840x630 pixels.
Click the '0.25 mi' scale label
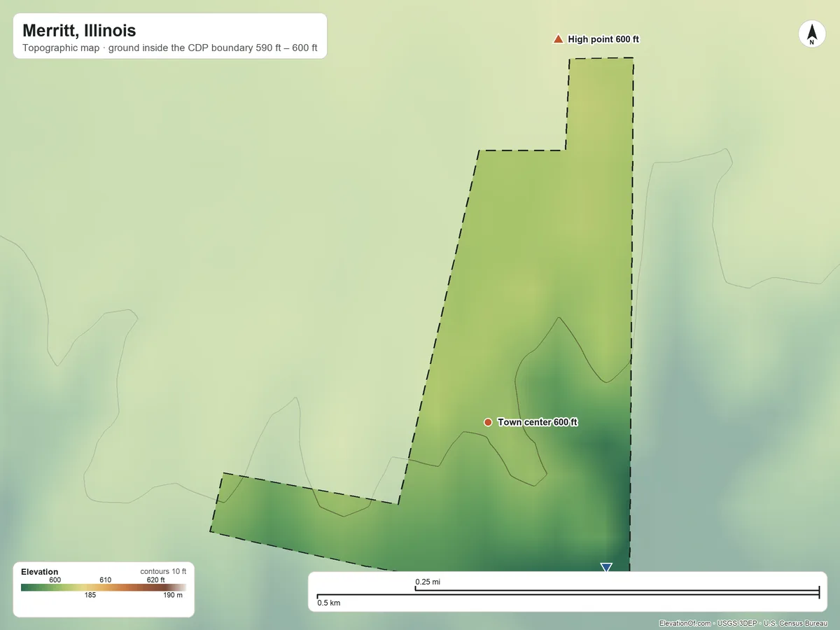point(428,582)
